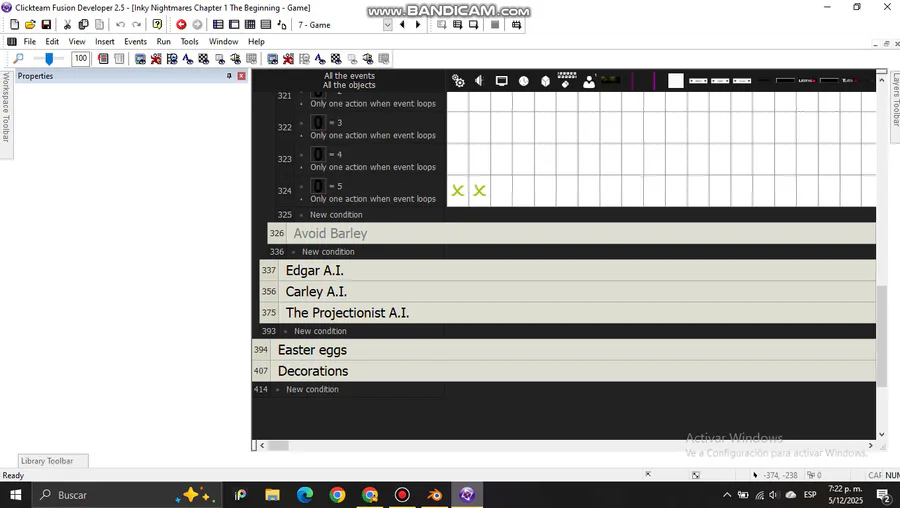This screenshot has height=508, width=900.
Task: Open the Tools menu
Action: [189, 41]
